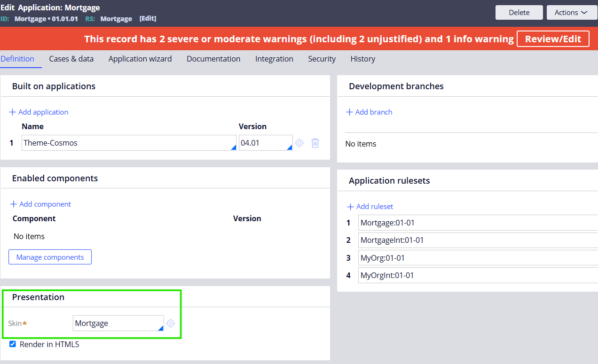This screenshot has height=364, width=598.
Task: Click Review/Edit to inspect the warnings
Action: [553, 39]
